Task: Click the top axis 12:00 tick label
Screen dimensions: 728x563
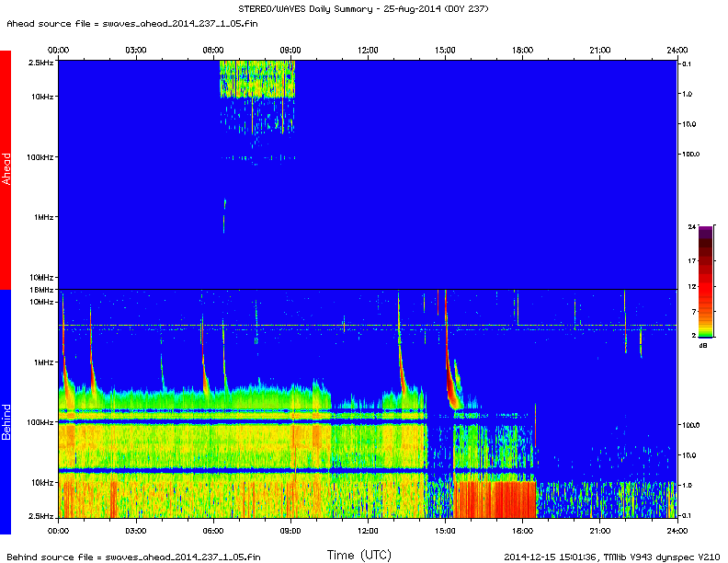Action: click(369, 51)
